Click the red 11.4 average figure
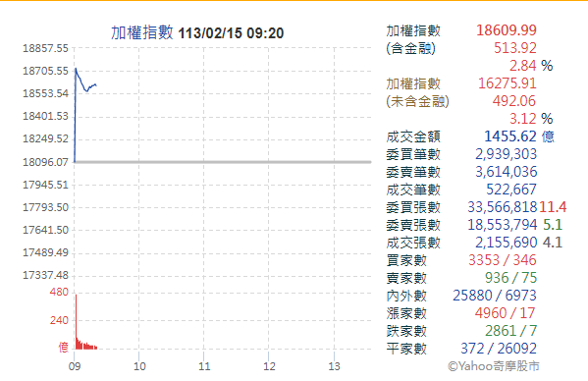The width and height of the screenshot is (588, 381). (553, 207)
